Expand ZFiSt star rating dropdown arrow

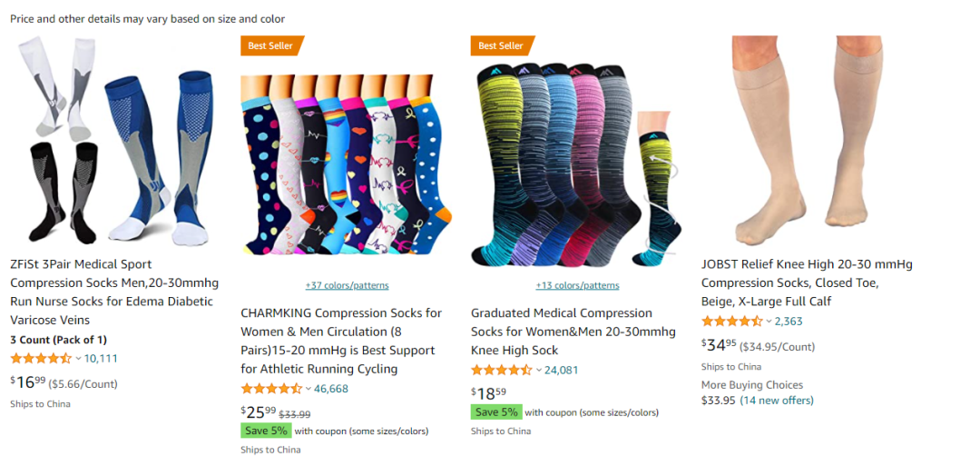[x=78, y=359]
